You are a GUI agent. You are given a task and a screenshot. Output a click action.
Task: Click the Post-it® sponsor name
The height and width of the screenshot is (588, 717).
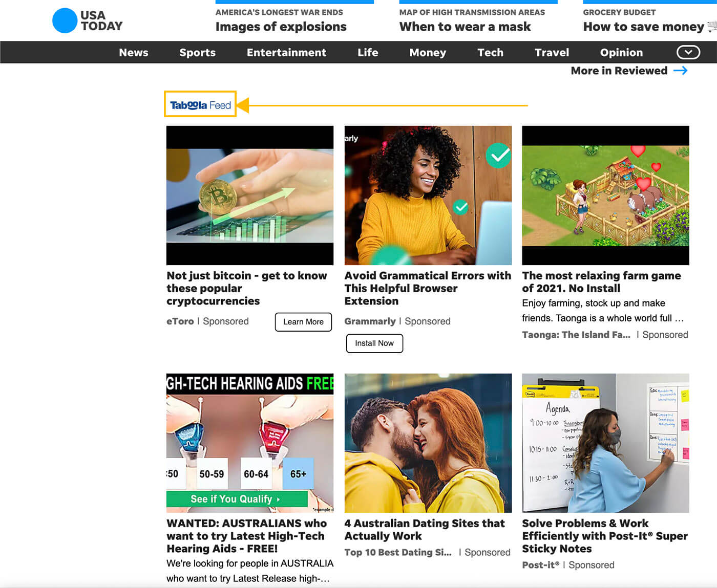(x=541, y=565)
